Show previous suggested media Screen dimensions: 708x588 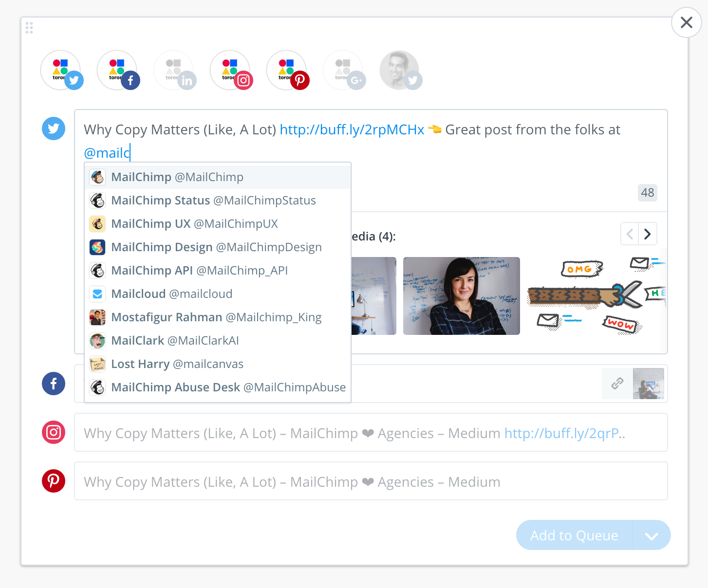pyautogui.click(x=630, y=234)
